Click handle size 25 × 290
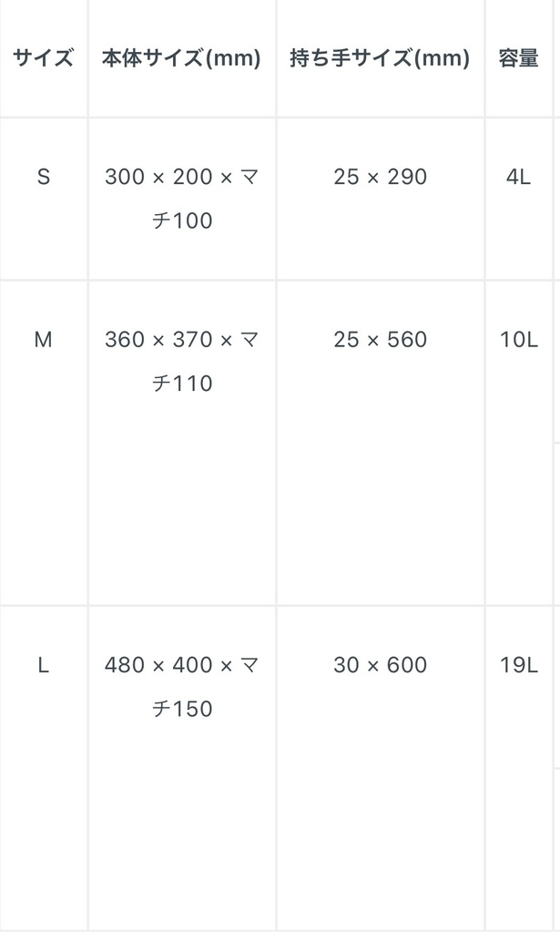 [380, 177]
